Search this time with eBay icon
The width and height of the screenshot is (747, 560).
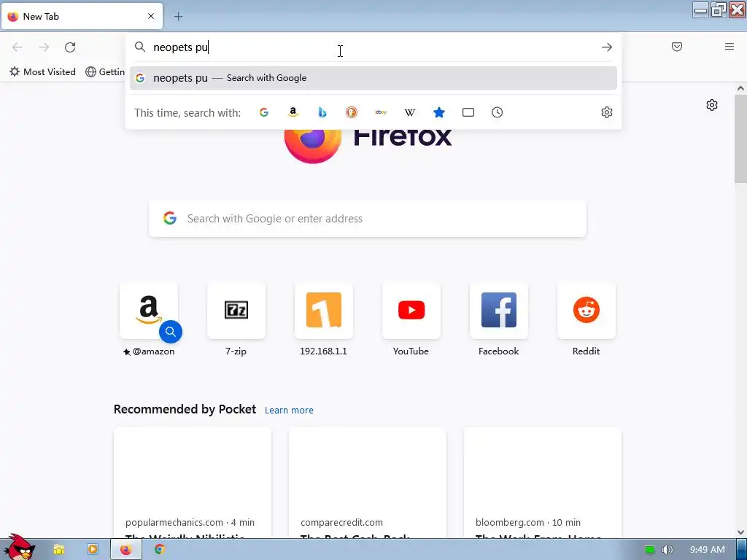coord(381,112)
